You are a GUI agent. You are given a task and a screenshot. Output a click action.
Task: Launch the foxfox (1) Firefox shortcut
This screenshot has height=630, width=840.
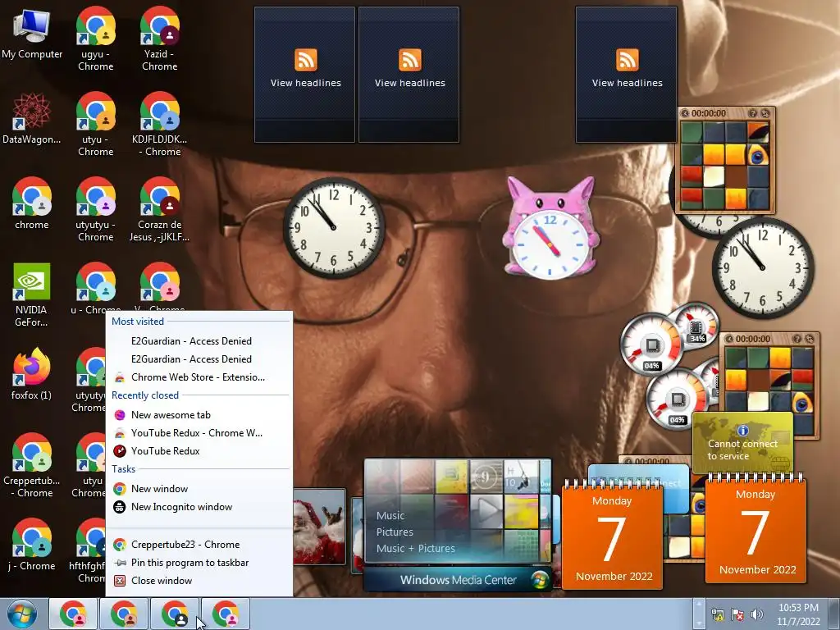[32, 374]
